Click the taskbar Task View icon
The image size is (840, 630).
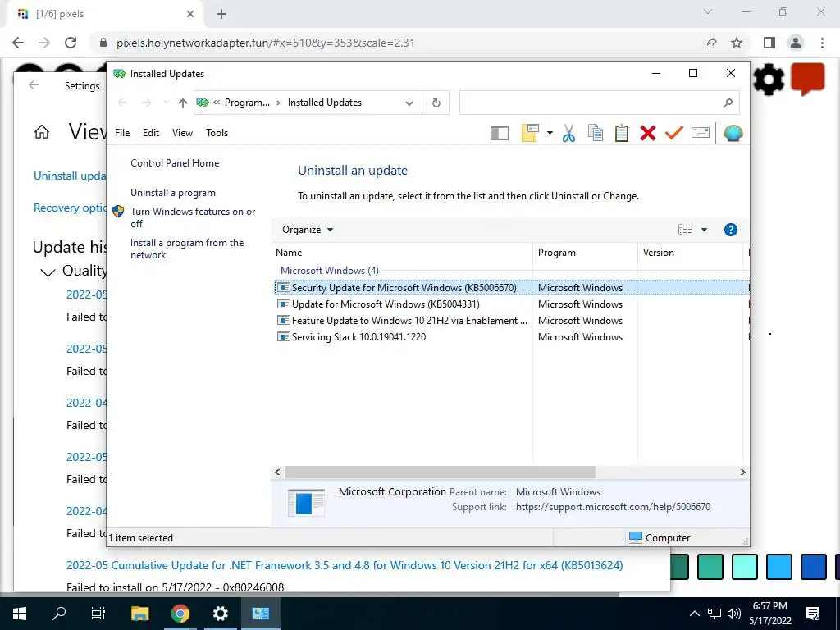[x=98, y=614]
